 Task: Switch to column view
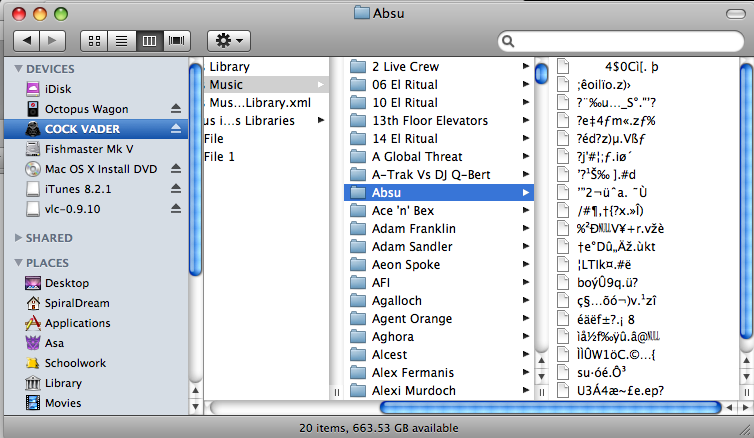150,41
